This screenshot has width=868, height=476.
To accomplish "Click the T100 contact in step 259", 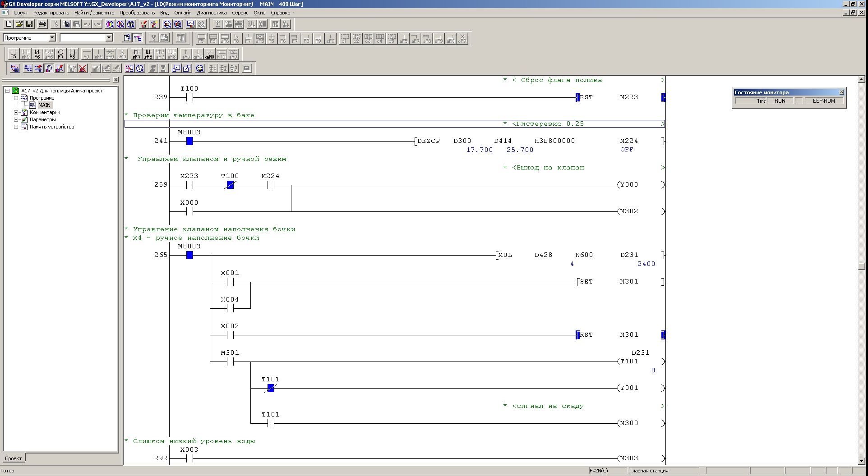I will 230,185.
